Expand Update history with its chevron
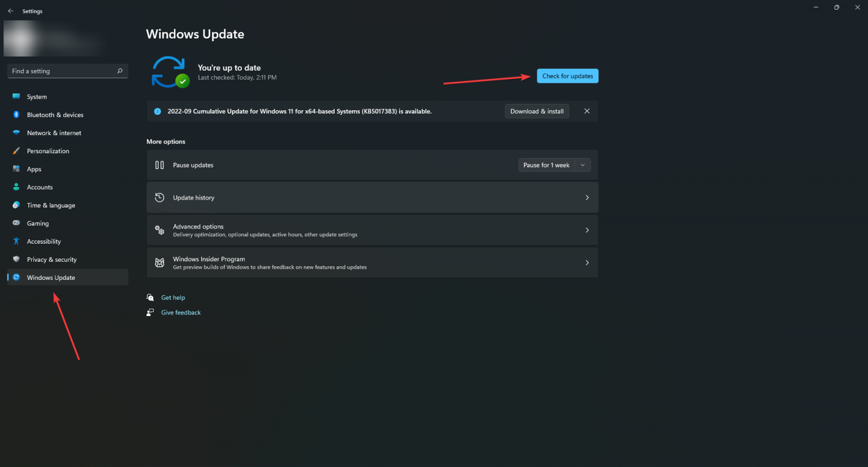 pyautogui.click(x=587, y=197)
